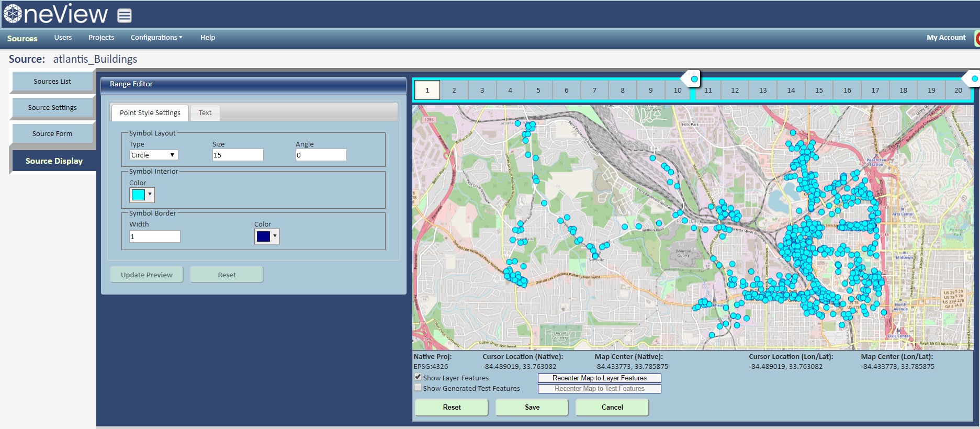Image resolution: width=980 pixels, height=429 pixels.
Task: Focus the symbol Size input field
Action: [238, 155]
